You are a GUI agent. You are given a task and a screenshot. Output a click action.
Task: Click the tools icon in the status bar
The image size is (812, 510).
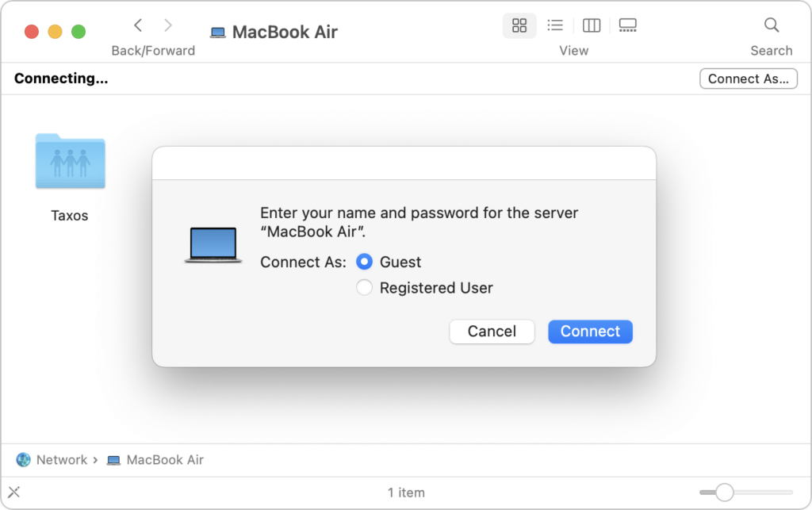click(x=13, y=492)
